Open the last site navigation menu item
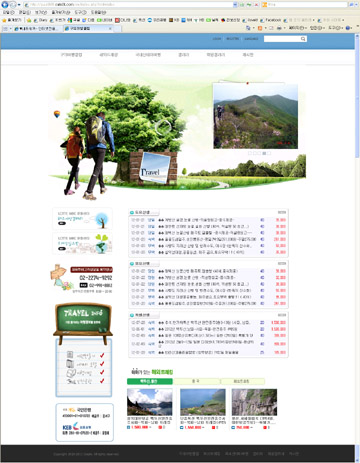The image size is (360, 463). tap(248, 55)
